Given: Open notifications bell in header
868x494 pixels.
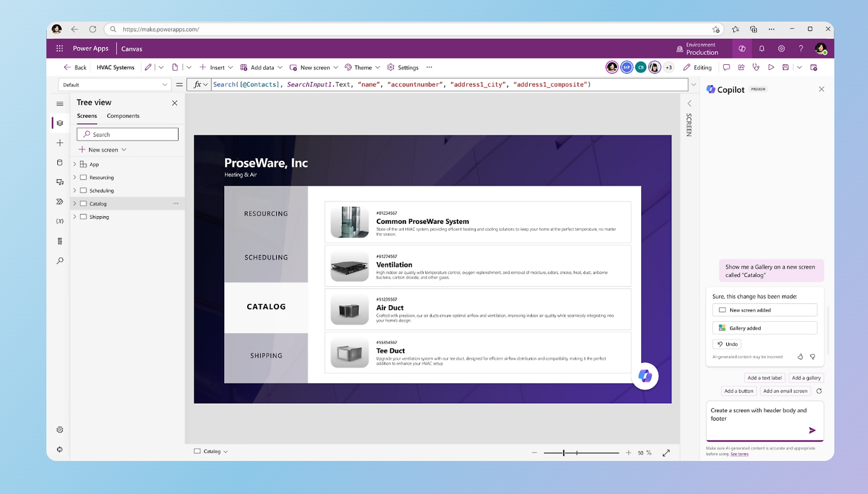Looking at the screenshot, I should click(x=761, y=48).
